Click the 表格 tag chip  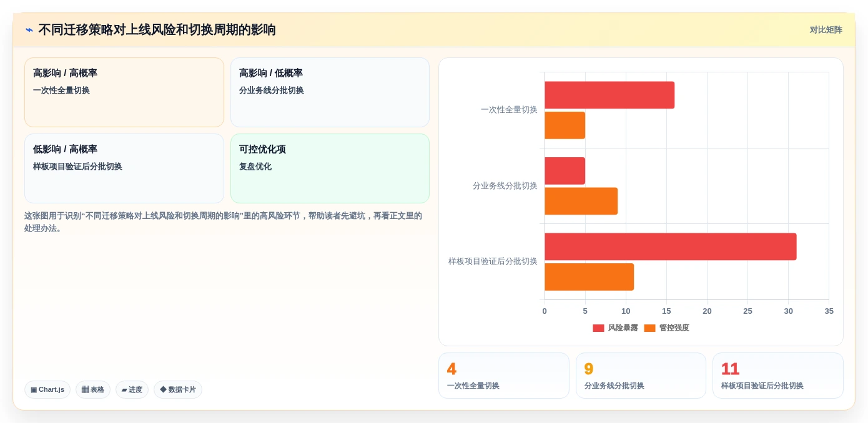point(93,390)
